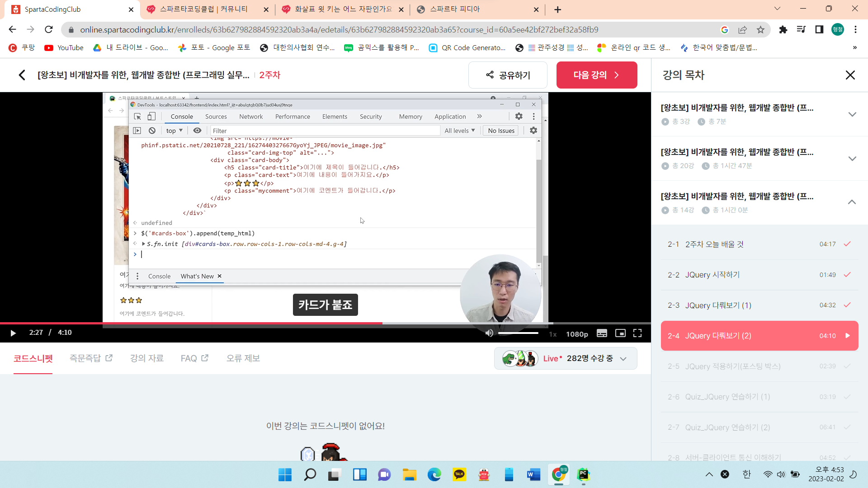Viewport: 868px width, 488px height.
Task: Open the Chrome side panel icon
Action: [x=819, y=30]
